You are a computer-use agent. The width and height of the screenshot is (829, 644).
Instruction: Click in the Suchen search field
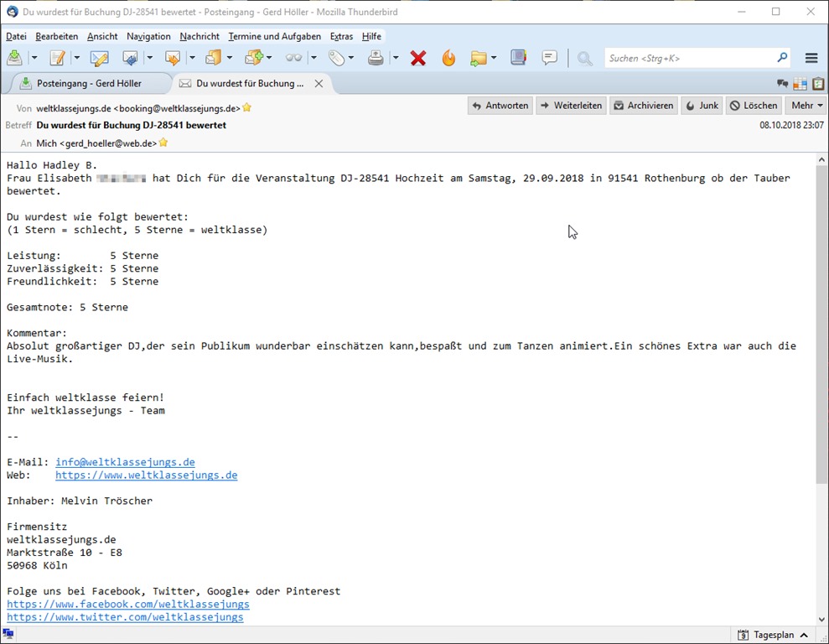click(x=690, y=58)
